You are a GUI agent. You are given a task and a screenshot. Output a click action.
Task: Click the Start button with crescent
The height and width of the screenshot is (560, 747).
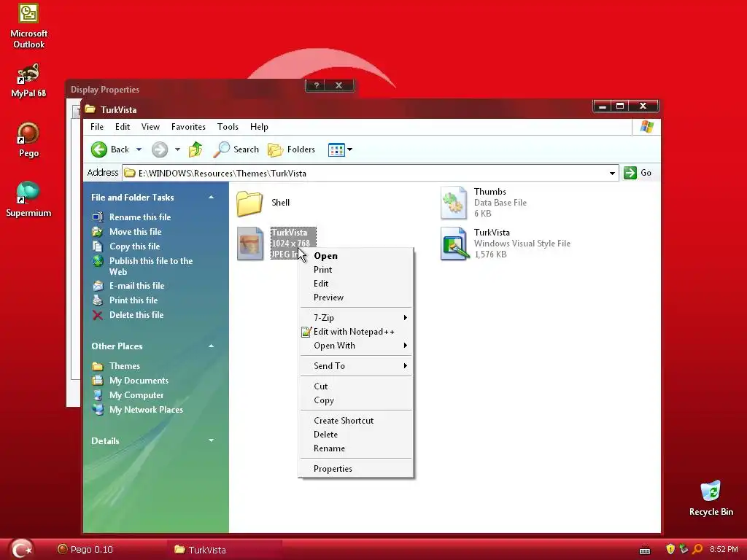pos(21,549)
